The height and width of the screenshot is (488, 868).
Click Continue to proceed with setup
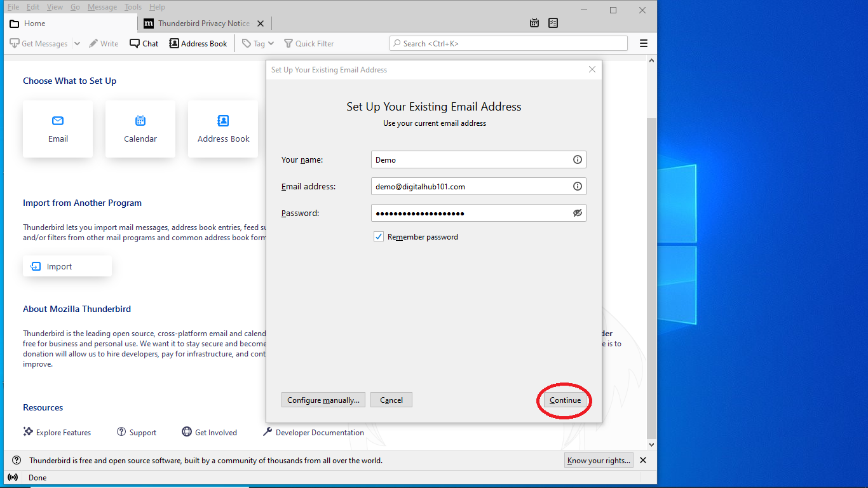click(x=566, y=400)
